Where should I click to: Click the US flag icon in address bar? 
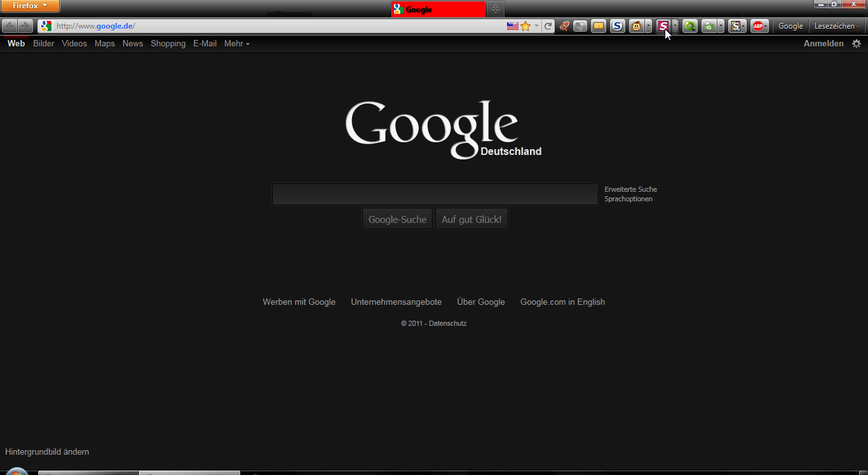(x=512, y=26)
